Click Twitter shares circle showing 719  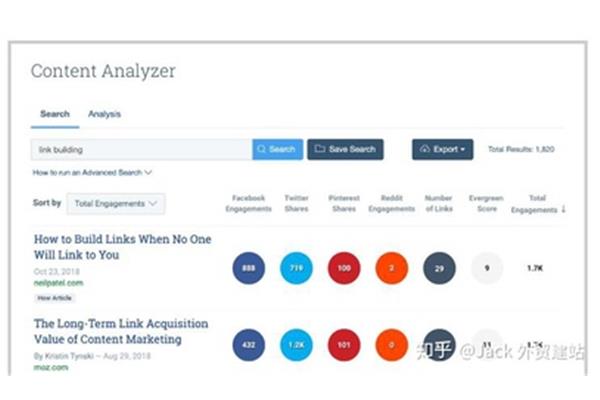[x=296, y=268]
